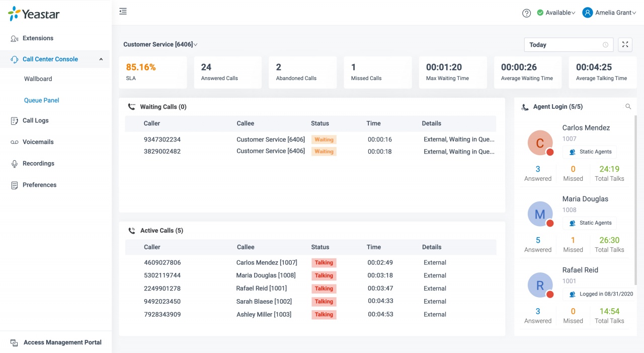The width and height of the screenshot is (644, 353).
Task: Expand the Customer Service [6406] queue selector
Action: [160, 44]
